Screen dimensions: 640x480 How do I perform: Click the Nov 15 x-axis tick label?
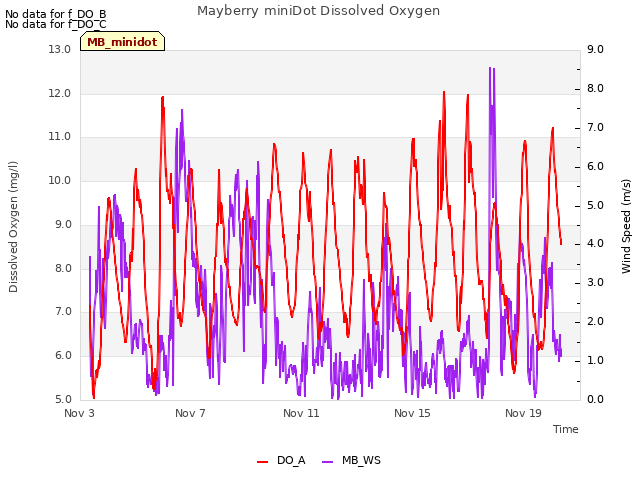point(412,413)
